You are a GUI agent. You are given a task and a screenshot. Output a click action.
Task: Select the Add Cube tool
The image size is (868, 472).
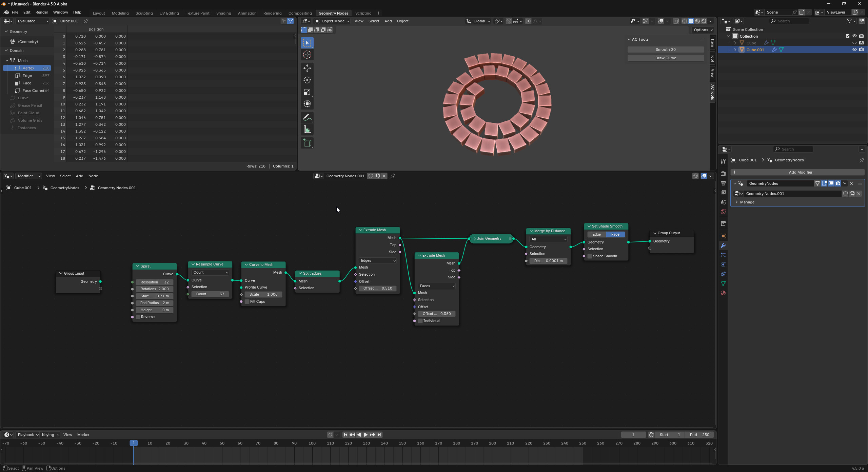pyautogui.click(x=307, y=143)
